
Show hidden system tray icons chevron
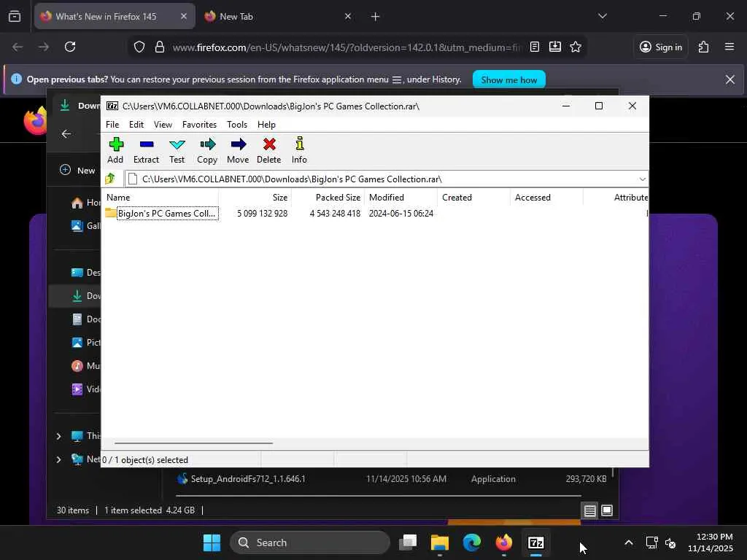click(x=628, y=542)
